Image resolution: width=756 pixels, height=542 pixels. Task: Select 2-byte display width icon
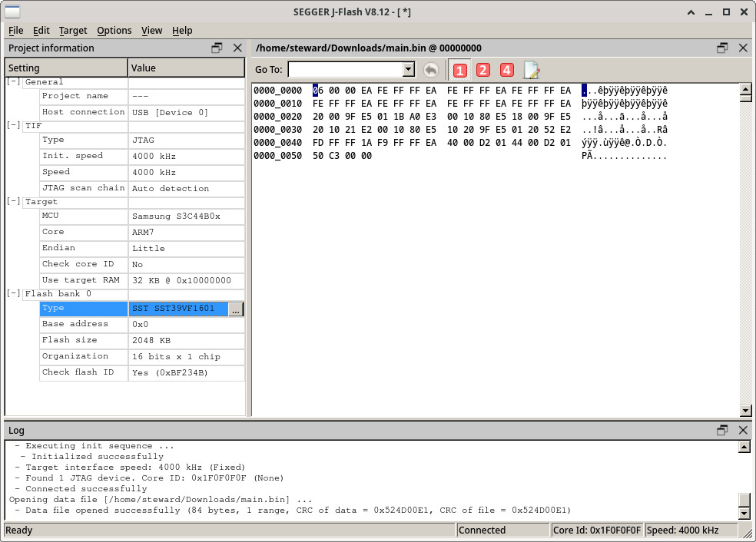[483, 70]
